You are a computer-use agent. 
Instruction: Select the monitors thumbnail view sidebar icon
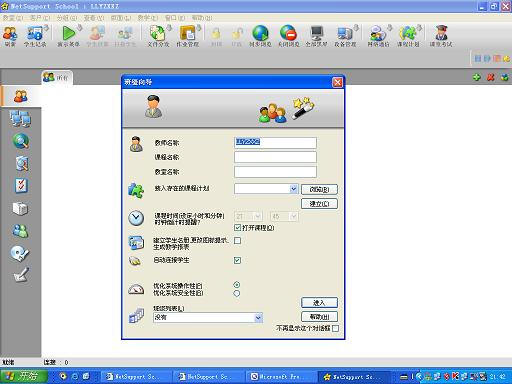[21, 119]
